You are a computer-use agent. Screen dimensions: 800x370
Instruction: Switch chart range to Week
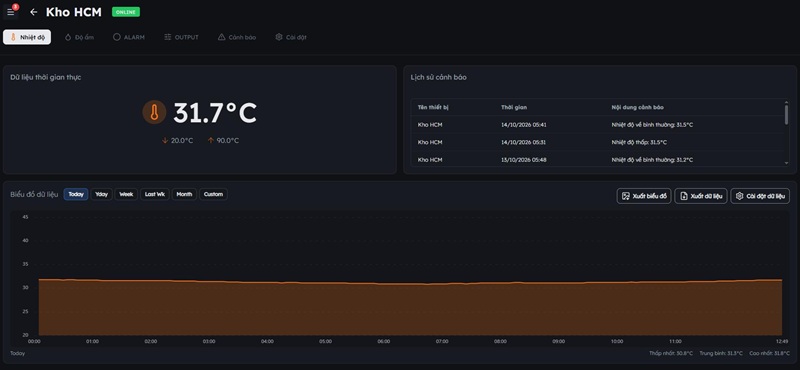(x=126, y=194)
